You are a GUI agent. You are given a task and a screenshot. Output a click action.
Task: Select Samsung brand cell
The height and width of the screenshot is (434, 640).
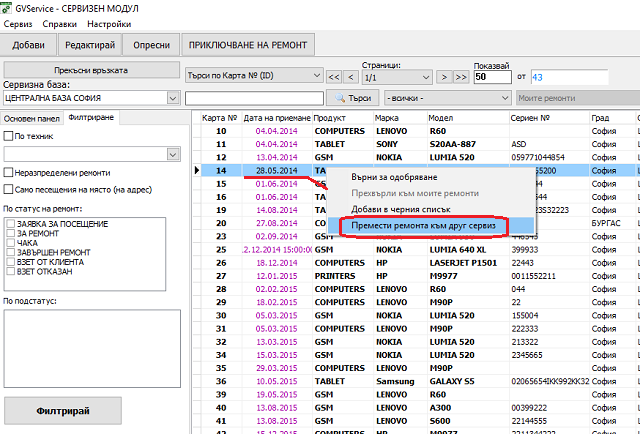coord(400,381)
